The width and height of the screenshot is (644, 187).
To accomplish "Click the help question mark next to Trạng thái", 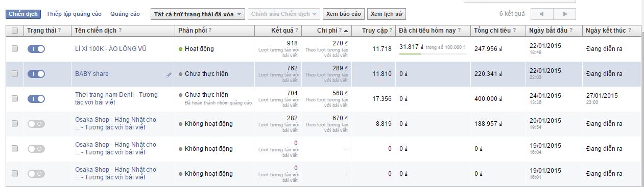I will [x=59, y=30].
